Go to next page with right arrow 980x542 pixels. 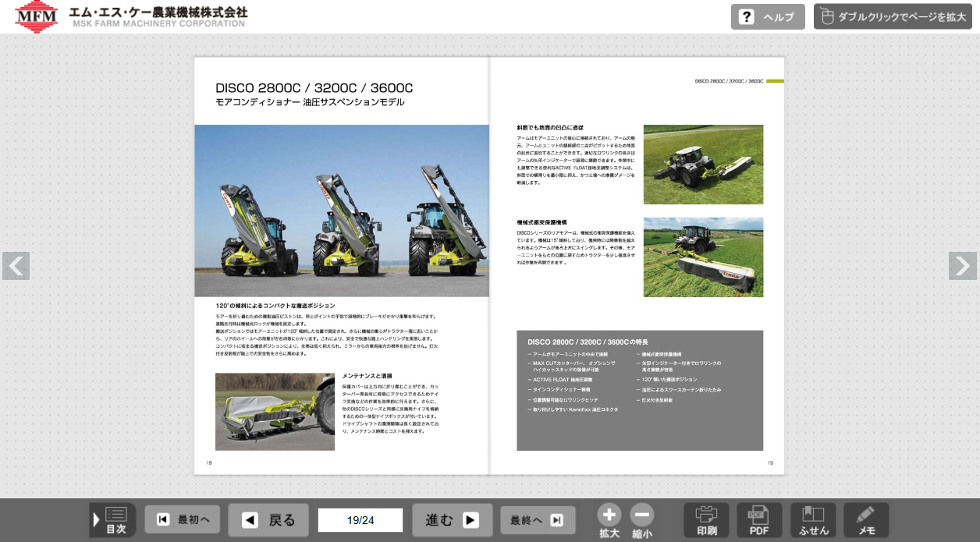tap(963, 266)
